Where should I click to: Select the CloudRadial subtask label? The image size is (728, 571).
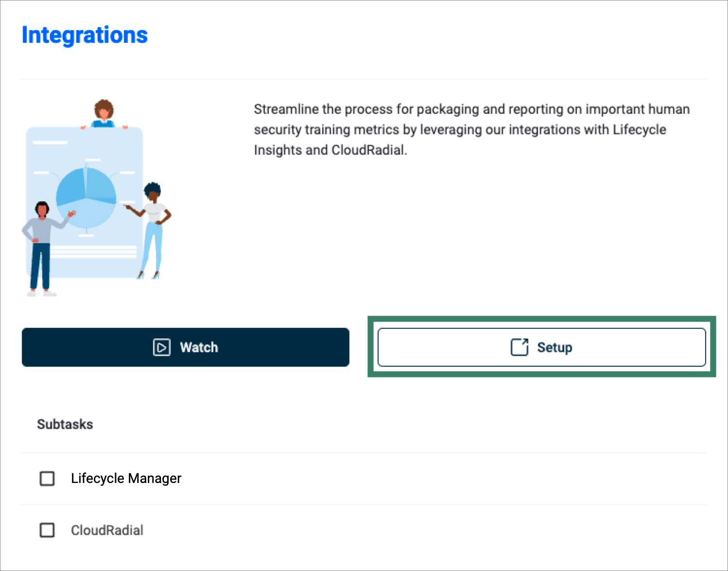[x=107, y=530]
